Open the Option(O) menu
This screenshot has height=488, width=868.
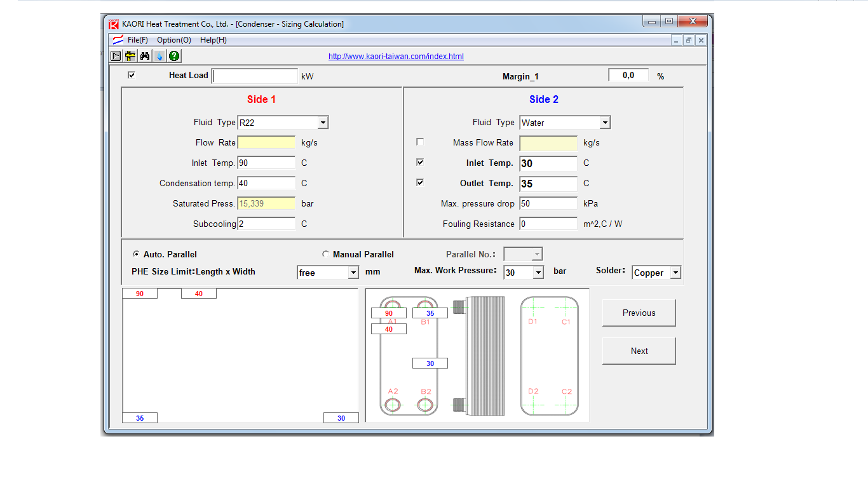(174, 40)
